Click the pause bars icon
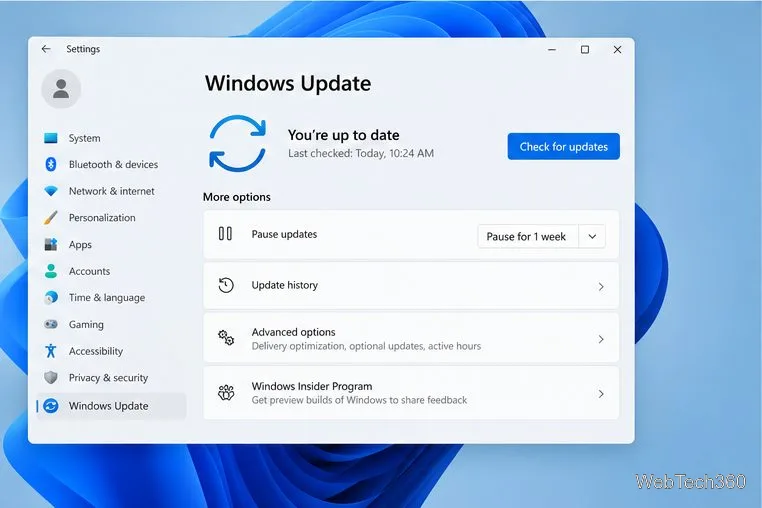The height and width of the screenshot is (508, 762). (x=225, y=234)
